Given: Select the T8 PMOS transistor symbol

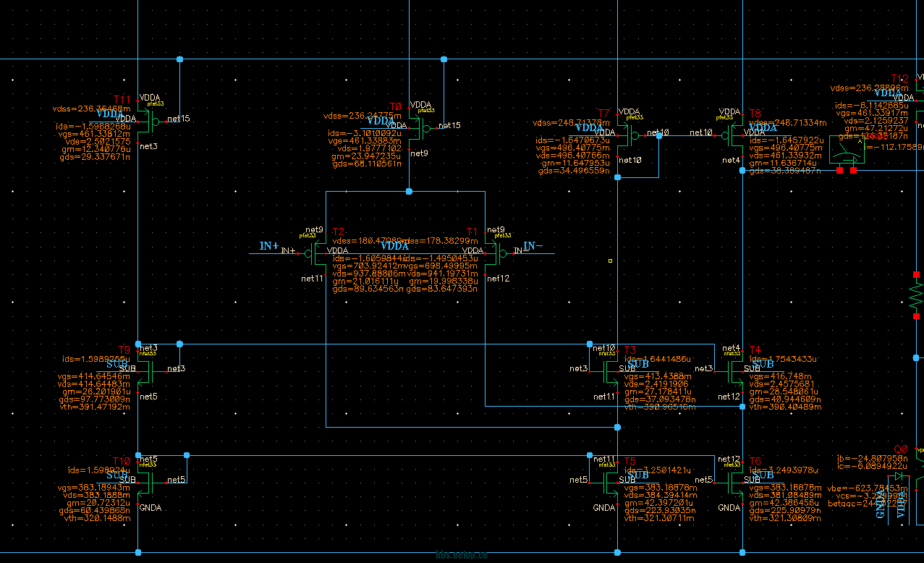Looking at the screenshot, I should (734, 135).
